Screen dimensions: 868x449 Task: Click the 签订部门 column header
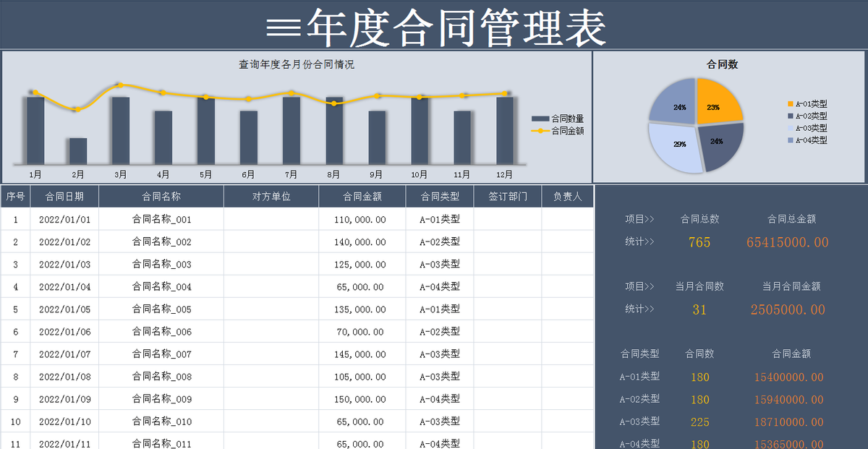[x=508, y=195]
